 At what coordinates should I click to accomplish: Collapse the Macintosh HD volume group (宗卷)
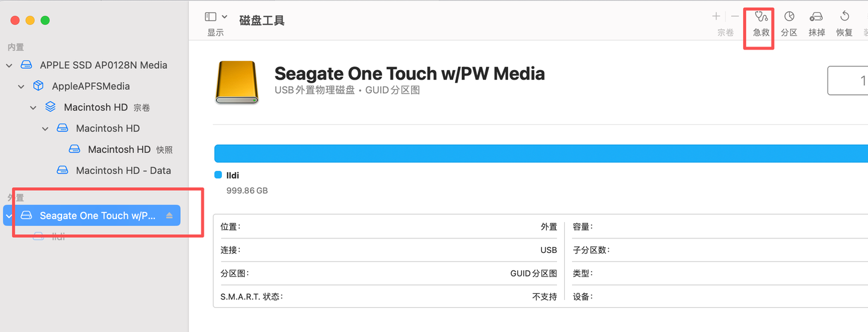(x=33, y=107)
